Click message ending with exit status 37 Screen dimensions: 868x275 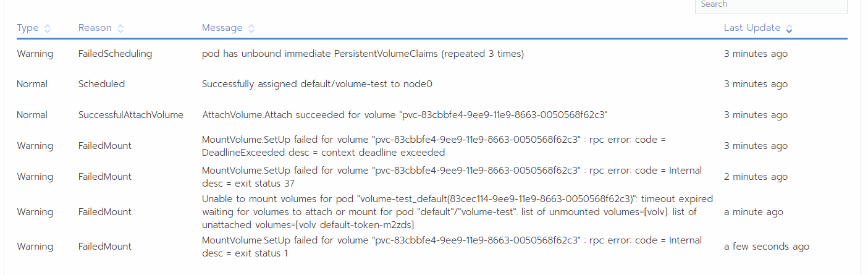click(x=451, y=177)
